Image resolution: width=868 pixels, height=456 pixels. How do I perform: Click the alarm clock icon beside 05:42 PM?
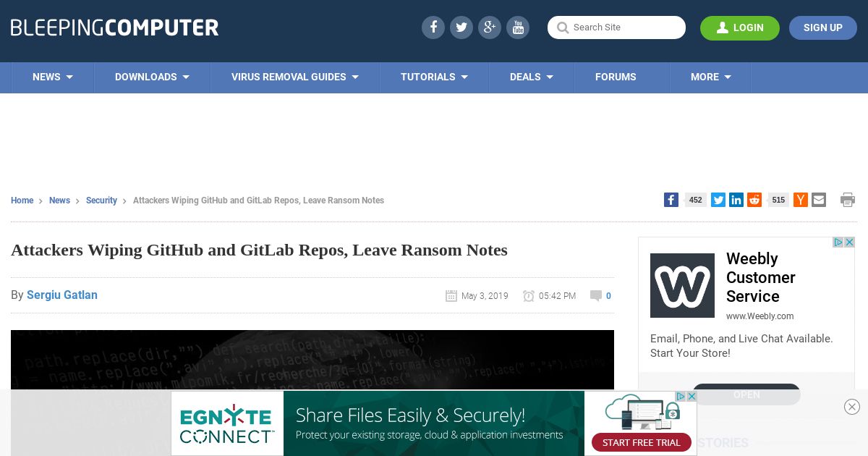coord(529,295)
